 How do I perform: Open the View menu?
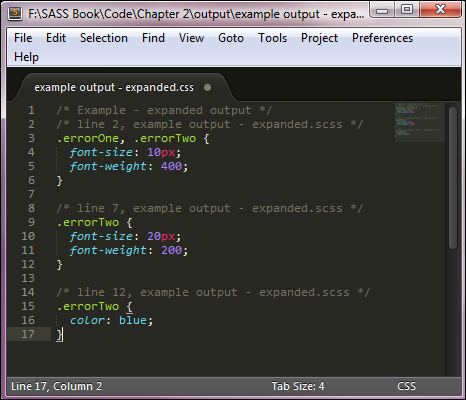[x=191, y=38]
